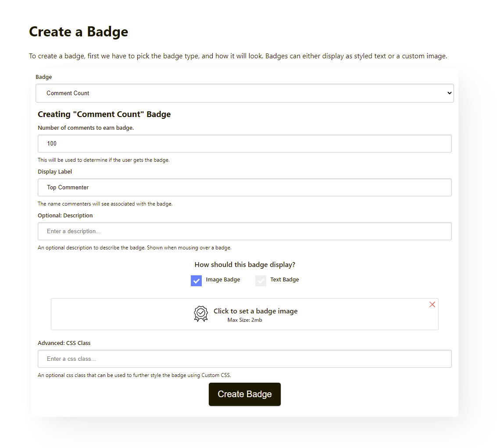Click the arrow on the Badge dropdown

[x=449, y=93]
